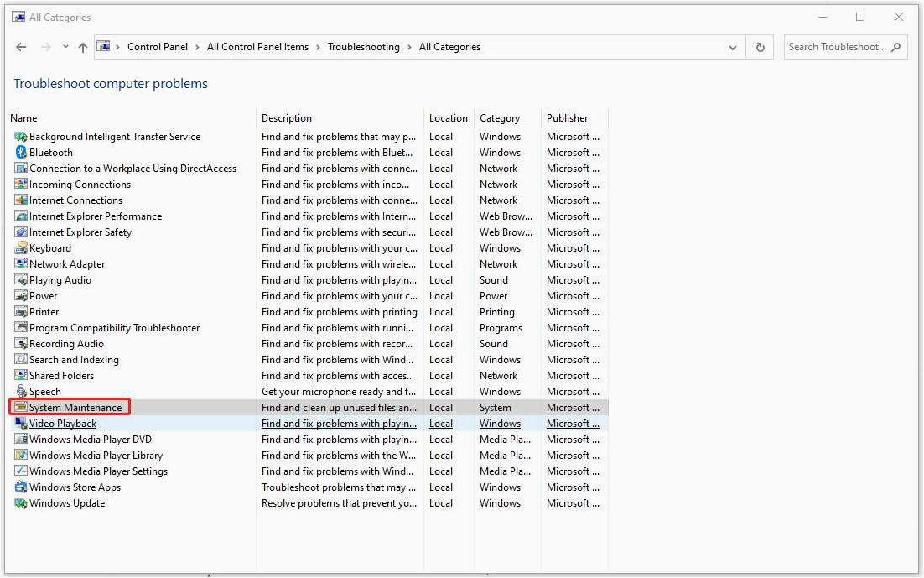Select Network Adapter troubleshooter name

point(67,264)
